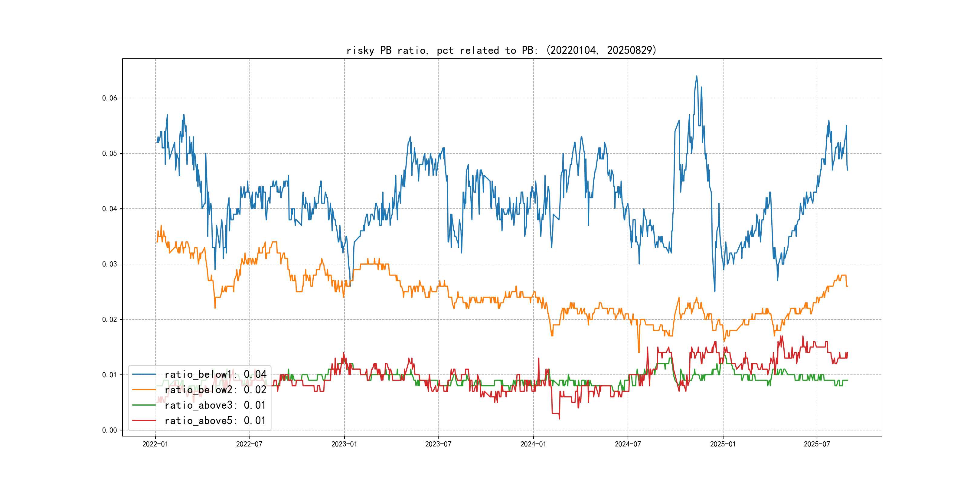The height and width of the screenshot is (490, 980).
Task: Click the chart title text
Action: [x=501, y=50]
